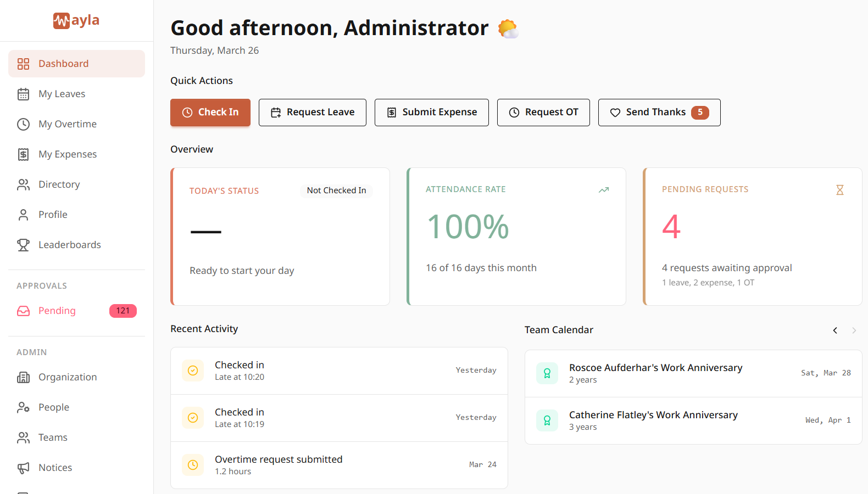Image resolution: width=868 pixels, height=494 pixels.
Task: Select the Overtime request submitted activity
Action: point(339,465)
